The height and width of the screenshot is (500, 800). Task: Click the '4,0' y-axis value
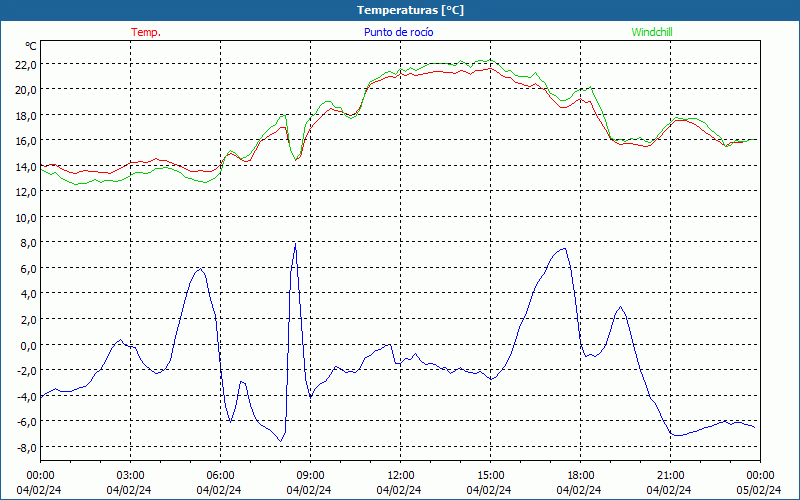tap(29, 294)
